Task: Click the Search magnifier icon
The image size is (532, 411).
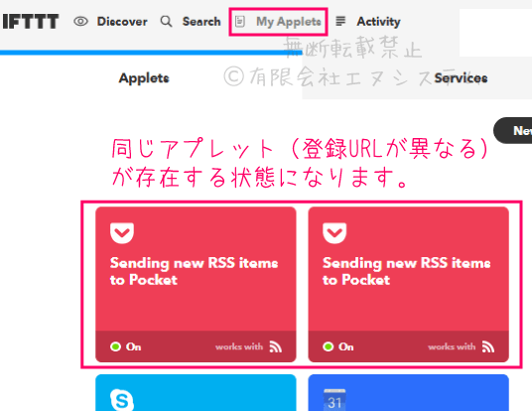Action: click(x=166, y=22)
